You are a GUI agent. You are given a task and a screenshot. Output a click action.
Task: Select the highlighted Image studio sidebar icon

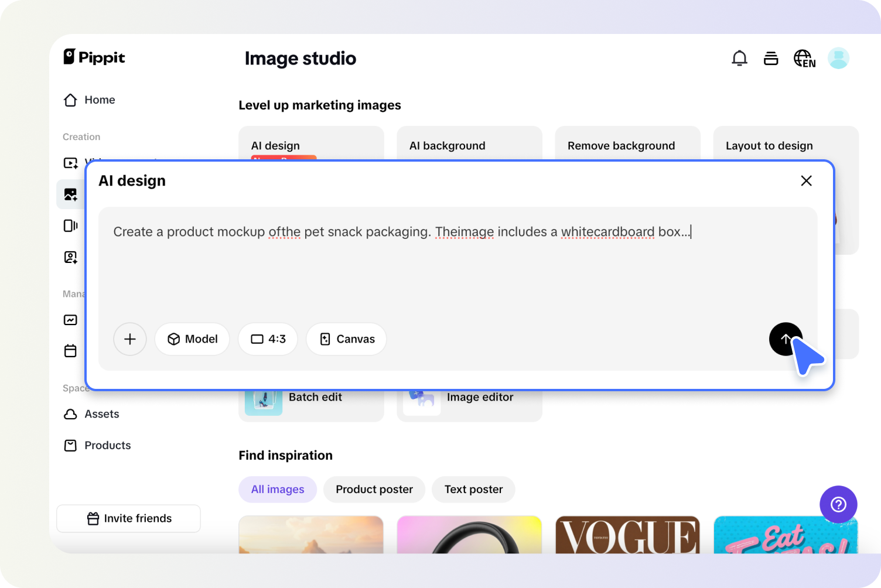click(x=70, y=194)
